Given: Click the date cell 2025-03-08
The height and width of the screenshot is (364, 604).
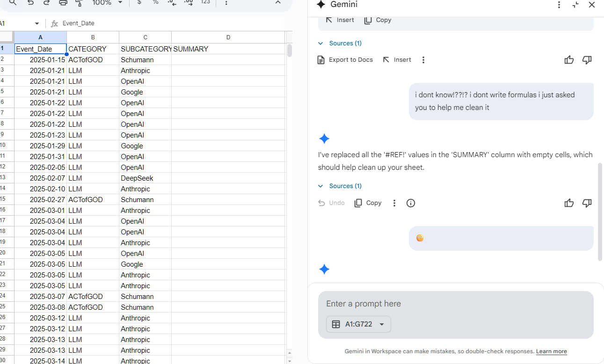Looking at the screenshot, I should [x=40, y=307].
